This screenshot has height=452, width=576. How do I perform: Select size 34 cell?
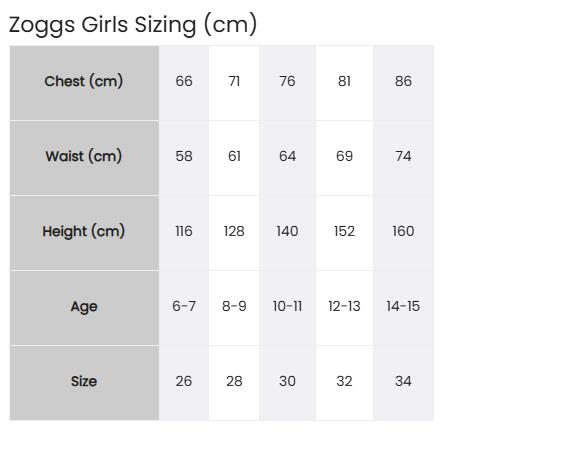[403, 383]
